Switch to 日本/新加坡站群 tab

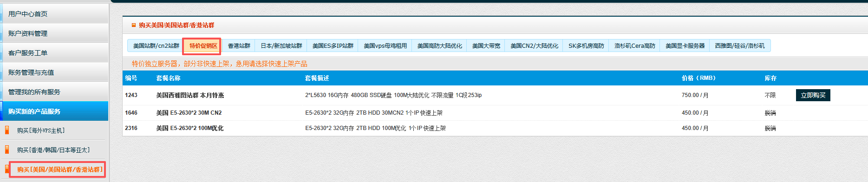click(281, 45)
